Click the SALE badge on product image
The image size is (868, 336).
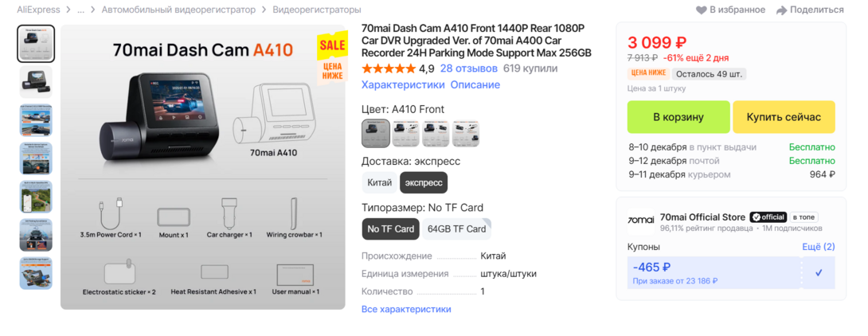pos(332,45)
